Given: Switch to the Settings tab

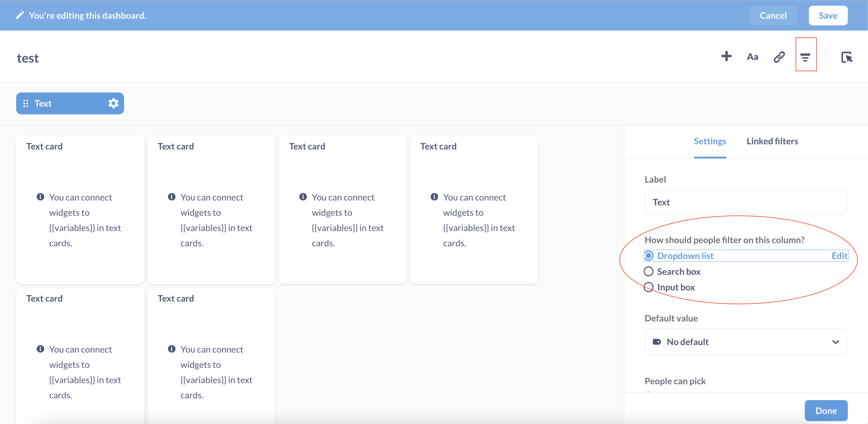Looking at the screenshot, I should click(x=710, y=141).
